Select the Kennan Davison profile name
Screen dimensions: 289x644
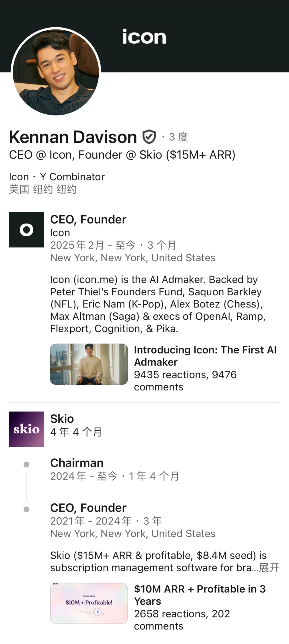point(73,137)
